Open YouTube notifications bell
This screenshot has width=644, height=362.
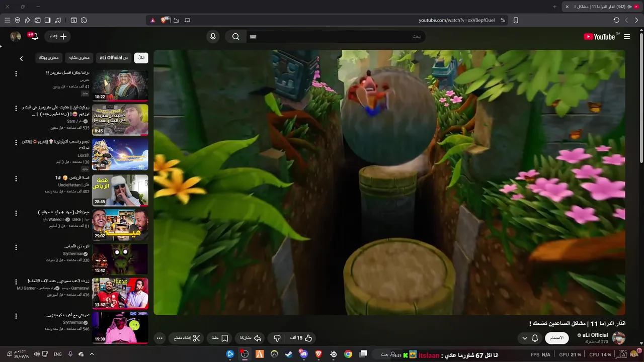tap(34, 37)
